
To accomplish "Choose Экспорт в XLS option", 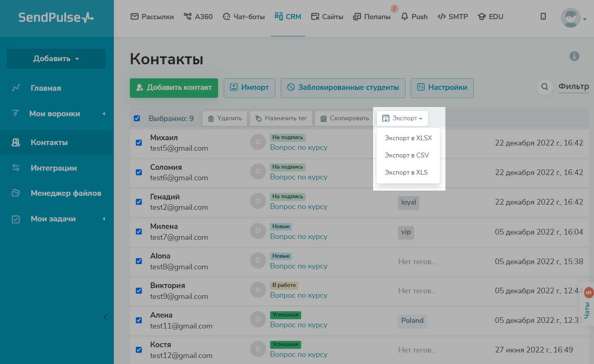I will [408, 172].
